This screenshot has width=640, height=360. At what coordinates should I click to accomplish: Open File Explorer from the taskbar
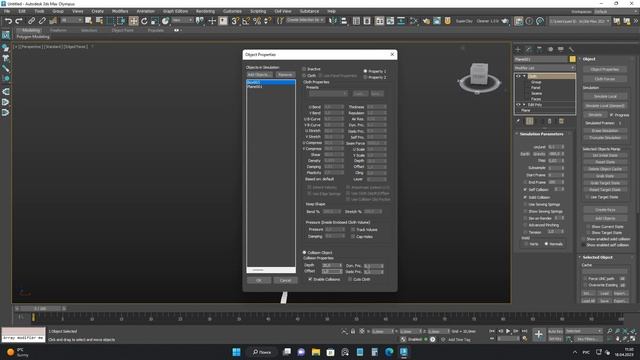pos(316,352)
